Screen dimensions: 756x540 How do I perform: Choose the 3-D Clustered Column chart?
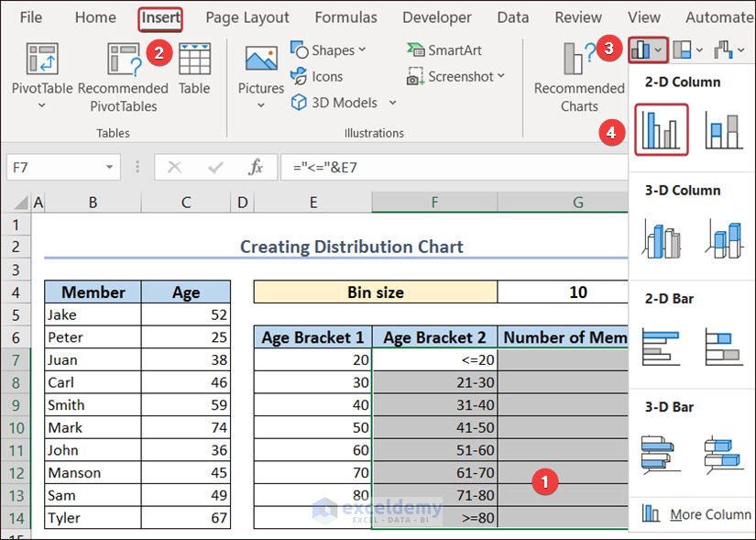click(661, 238)
